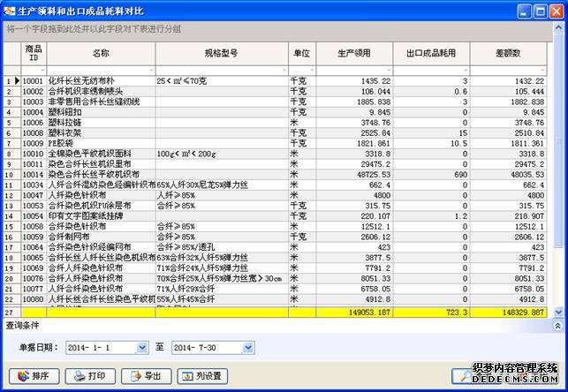Maximize the 生产领料和出口成品耗料对比 window
Viewport: 568px width, 392px height.
538,11
